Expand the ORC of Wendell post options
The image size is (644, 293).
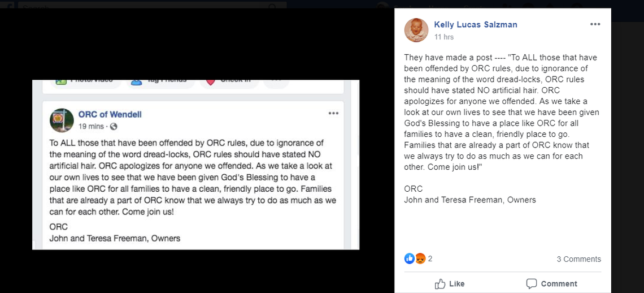click(333, 113)
